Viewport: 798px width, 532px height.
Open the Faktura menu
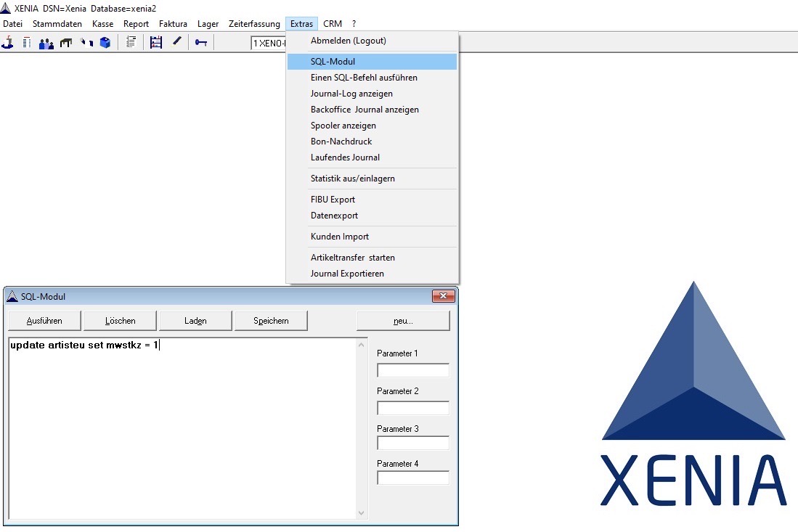click(x=173, y=23)
